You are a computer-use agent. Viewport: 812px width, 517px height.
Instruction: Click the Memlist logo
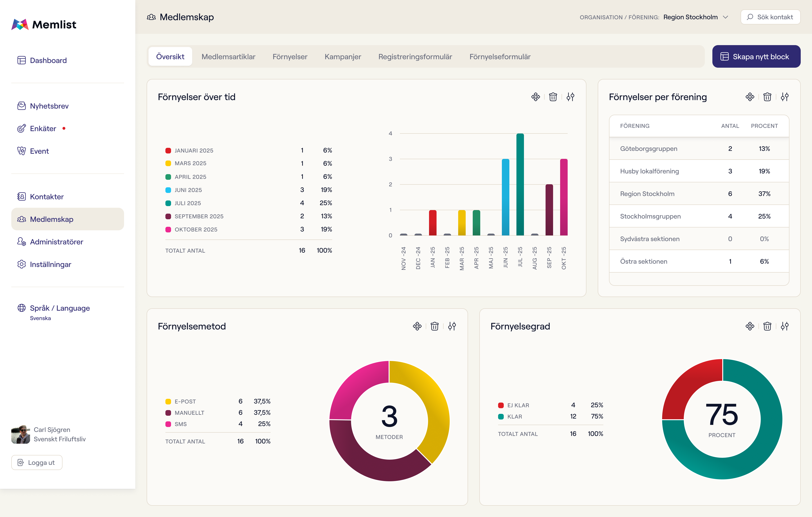coord(44,24)
